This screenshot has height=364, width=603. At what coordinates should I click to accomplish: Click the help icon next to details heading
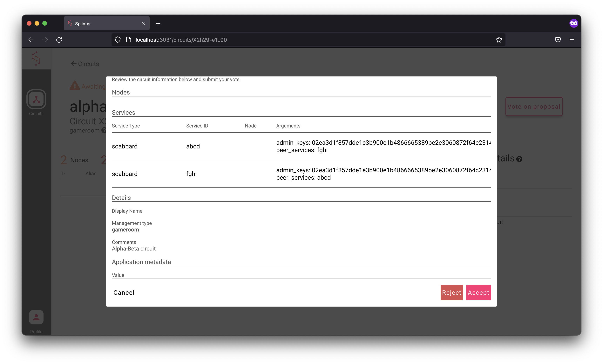(x=519, y=159)
